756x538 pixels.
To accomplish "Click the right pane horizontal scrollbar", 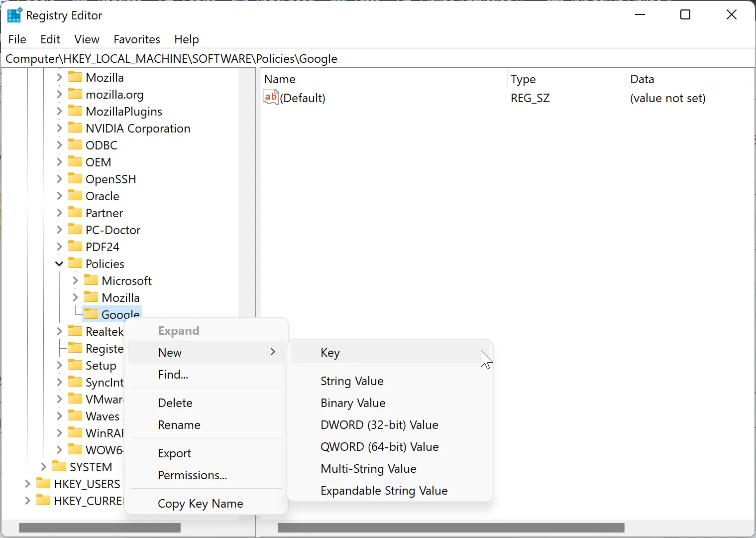I will coord(450,528).
